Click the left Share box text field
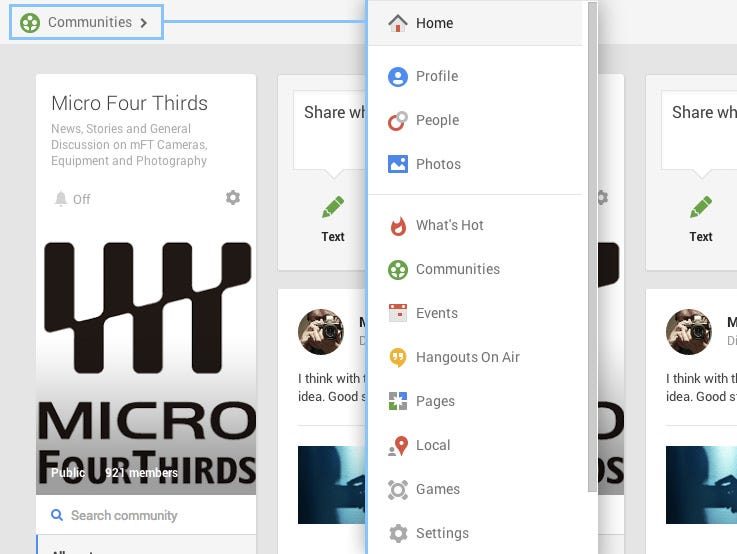Screen dimensions: 737x554 click(x=330, y=130)
